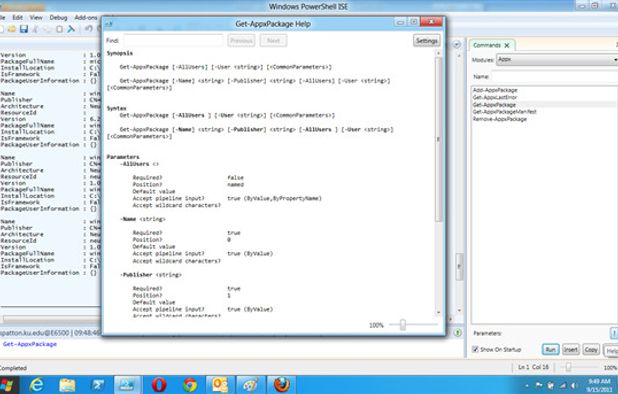Click the Save floppy disk icon
This screenshot has height=394, width=618.
pos(24,29)
